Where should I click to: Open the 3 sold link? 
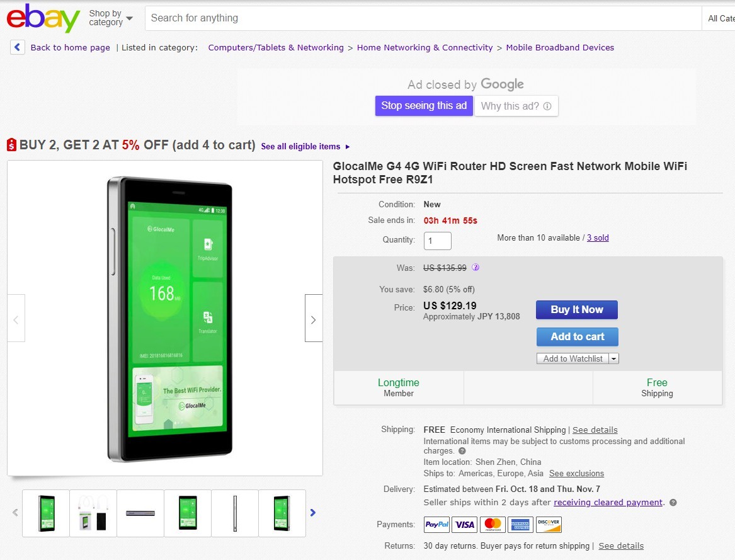click(598, 237)
